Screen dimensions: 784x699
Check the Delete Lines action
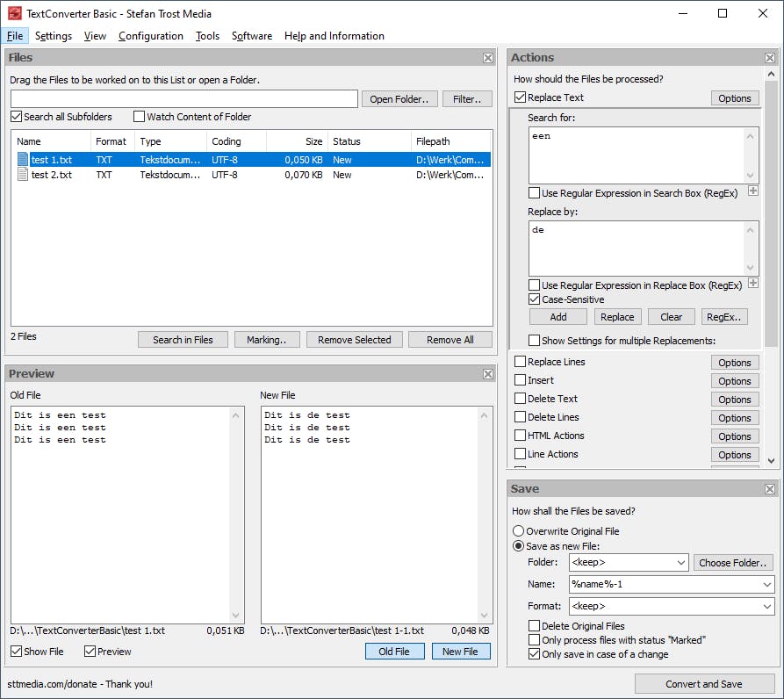click(x=520, y=417)
